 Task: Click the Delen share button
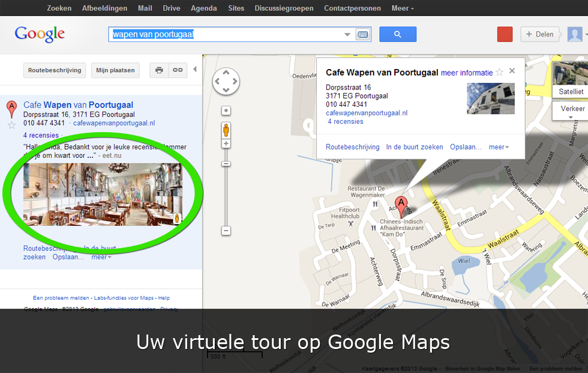540,34
